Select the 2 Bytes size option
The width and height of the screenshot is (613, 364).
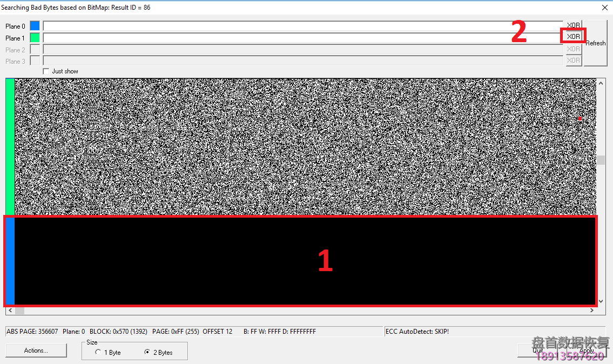(147, 353)
